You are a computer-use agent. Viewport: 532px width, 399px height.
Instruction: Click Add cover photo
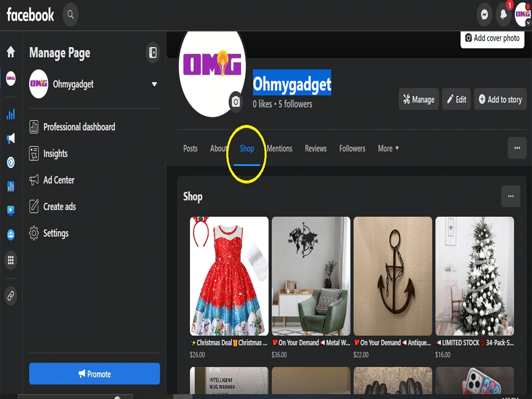pos(492,38)
